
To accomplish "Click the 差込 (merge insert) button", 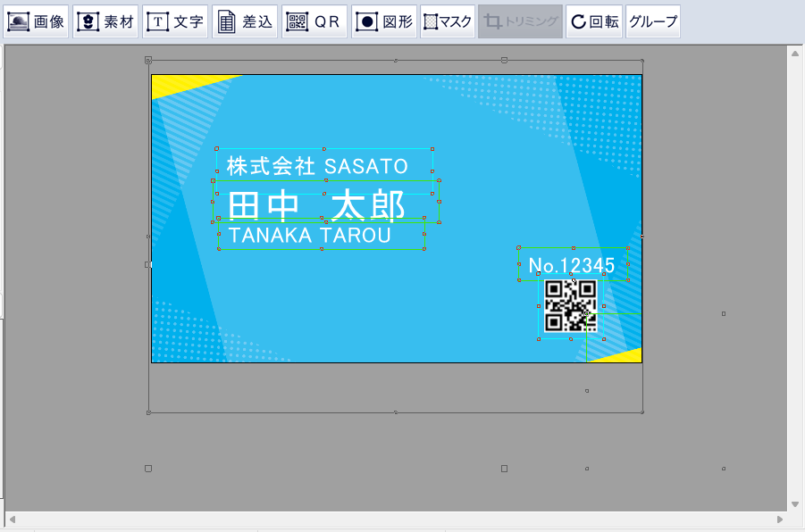I will tap(245, 21).
